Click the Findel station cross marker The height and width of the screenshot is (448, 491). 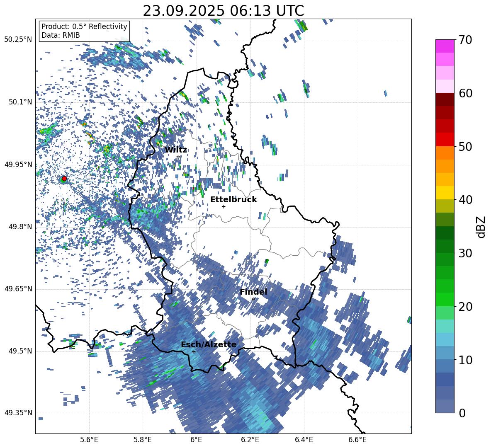(x=253, y=299)
